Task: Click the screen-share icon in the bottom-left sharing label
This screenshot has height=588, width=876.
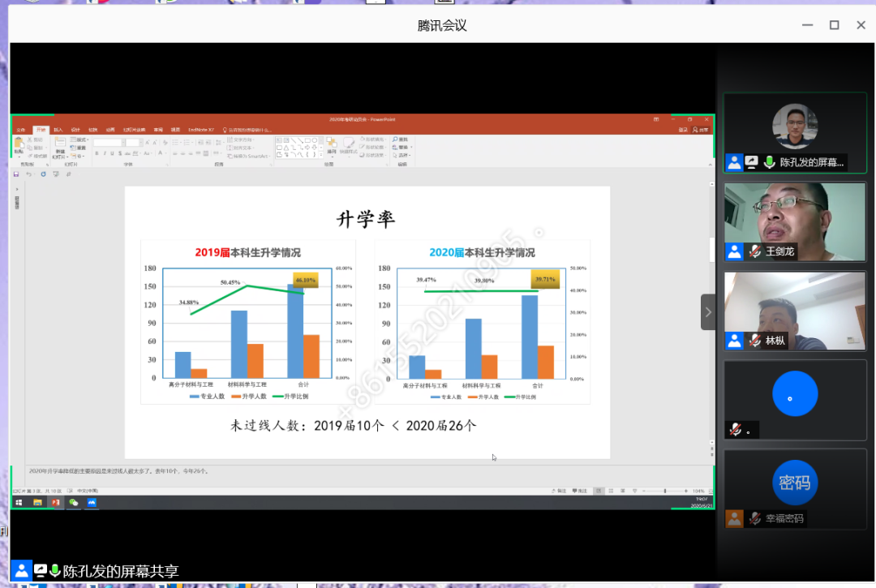Action: click(40, 571)
